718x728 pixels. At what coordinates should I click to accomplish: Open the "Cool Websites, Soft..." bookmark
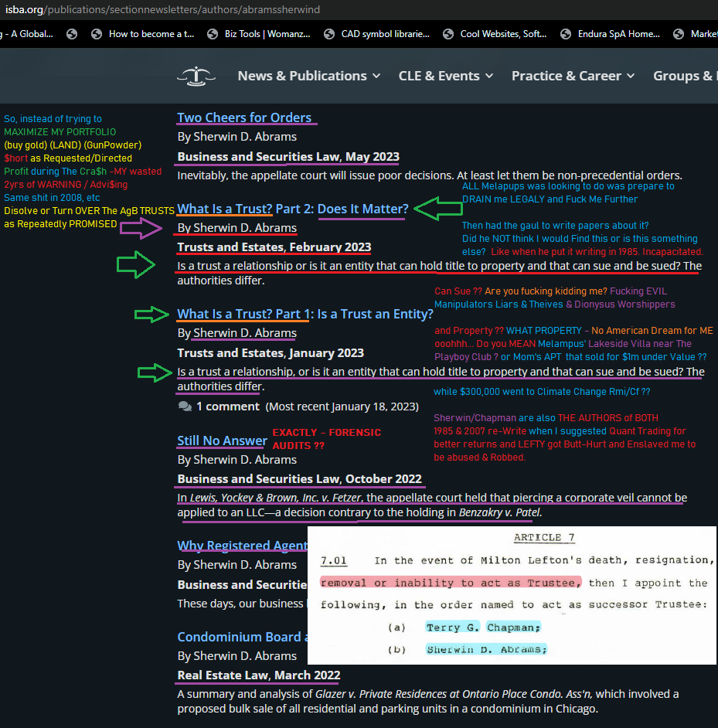pos(495,34)
